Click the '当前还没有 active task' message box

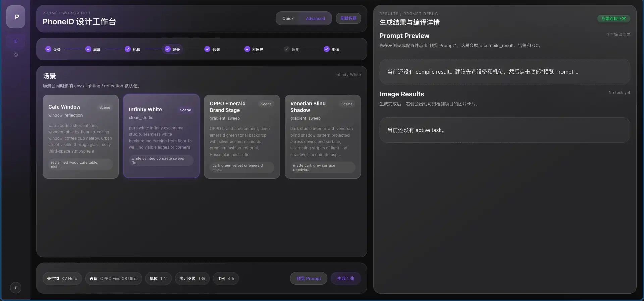click(505, 130)
